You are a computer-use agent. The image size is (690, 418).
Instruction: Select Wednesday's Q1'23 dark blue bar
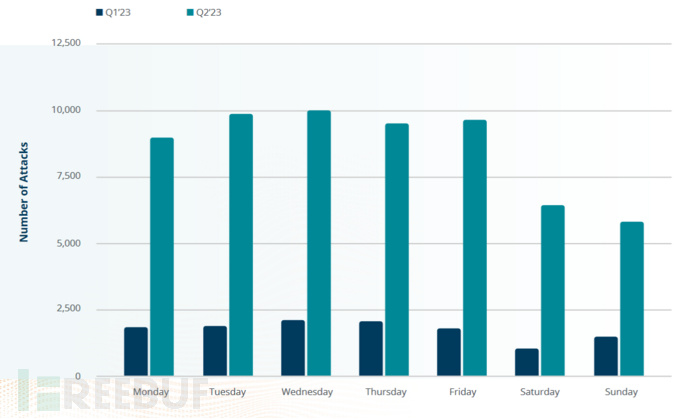pos(292,347)
